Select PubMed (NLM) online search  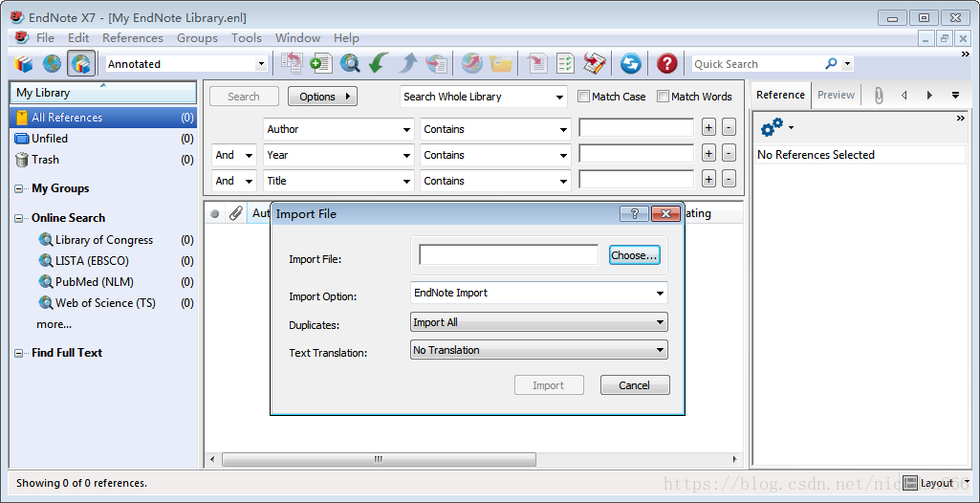click(95, 282)
